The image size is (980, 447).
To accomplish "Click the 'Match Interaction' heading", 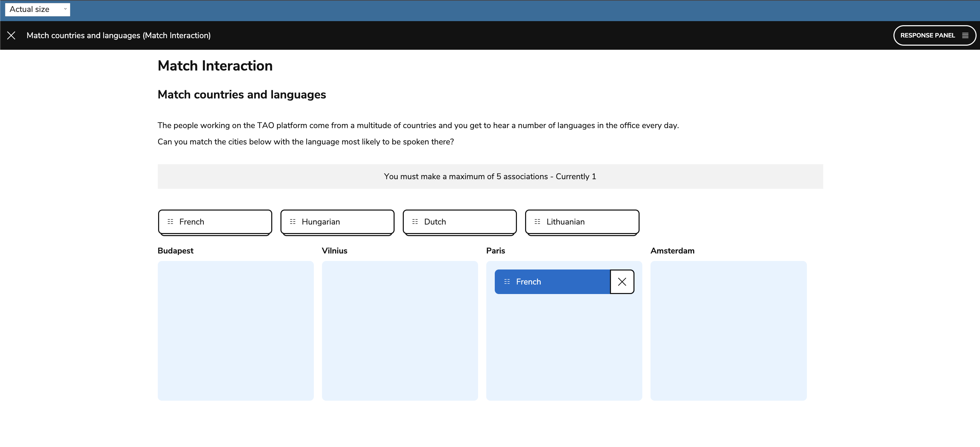I will (x=215, y=66).
